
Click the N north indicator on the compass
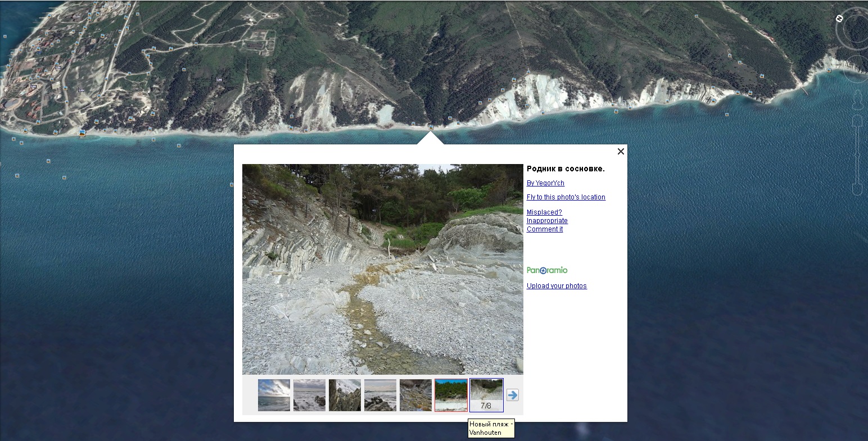[839, 19]
